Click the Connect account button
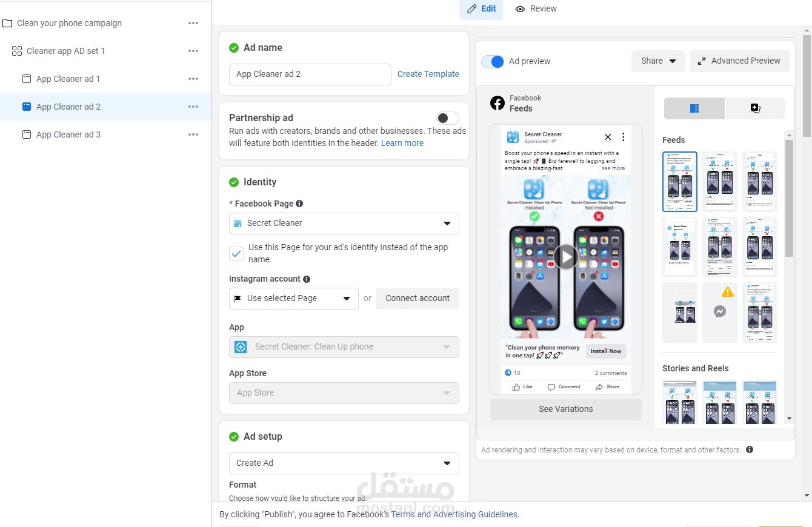The image size is (812, 527). pyautogui.click(x=418, y=298)
